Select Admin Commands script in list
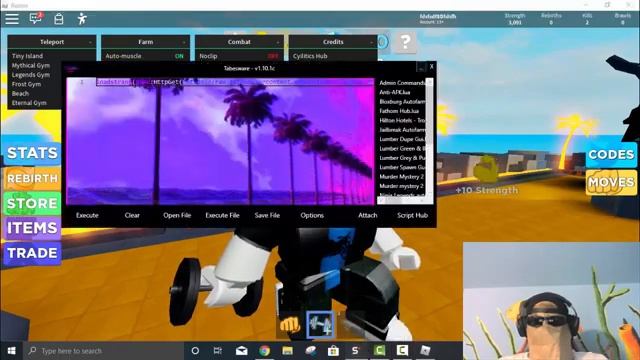The width and height of the screenshot is (640, 360). pyautogui.click(x=402, y=83)
